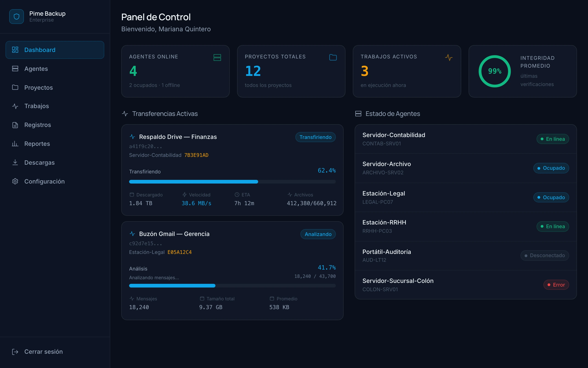Click the Error badge for Servidor-Sucursal-Colón
This screenshot has height=368, width=588.
click(x=556, y=285)
